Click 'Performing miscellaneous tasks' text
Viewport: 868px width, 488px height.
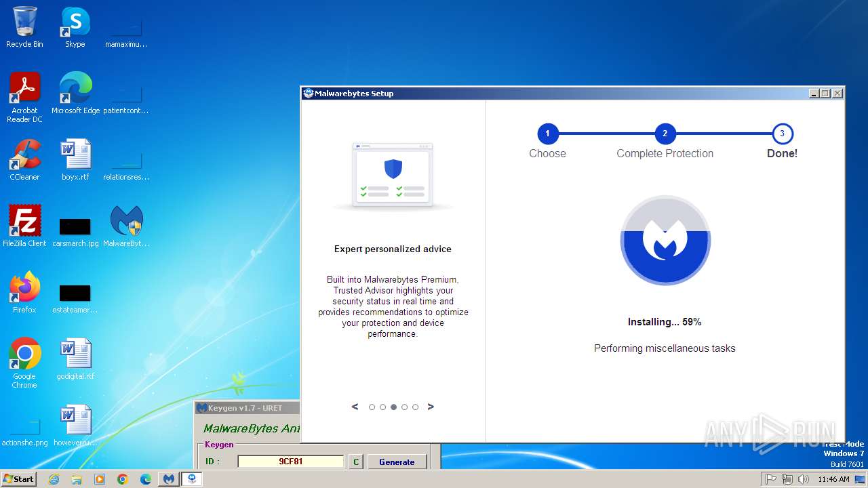[x=665, y=348]
